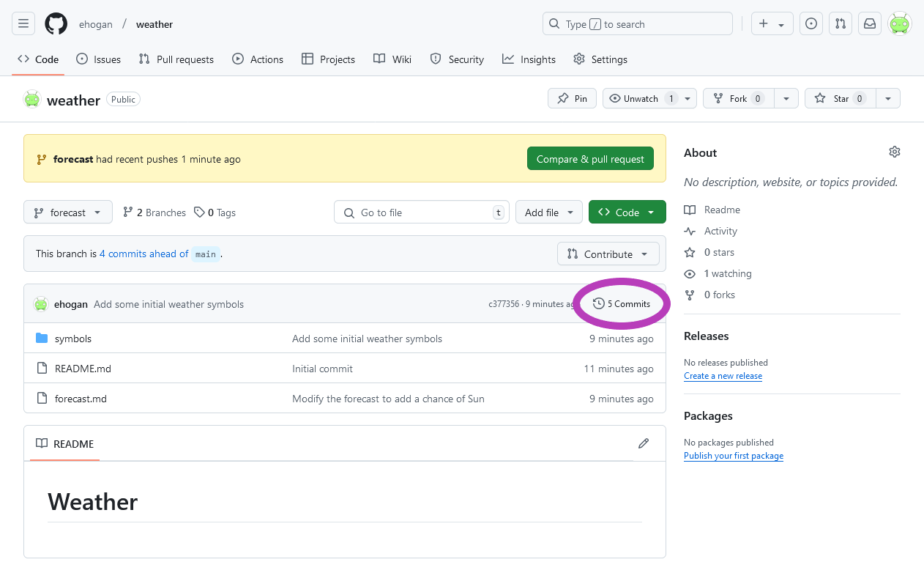This screenshot has height=584, width=924.
Task: Focus the Go to file field
Action: tap(422, 212)
